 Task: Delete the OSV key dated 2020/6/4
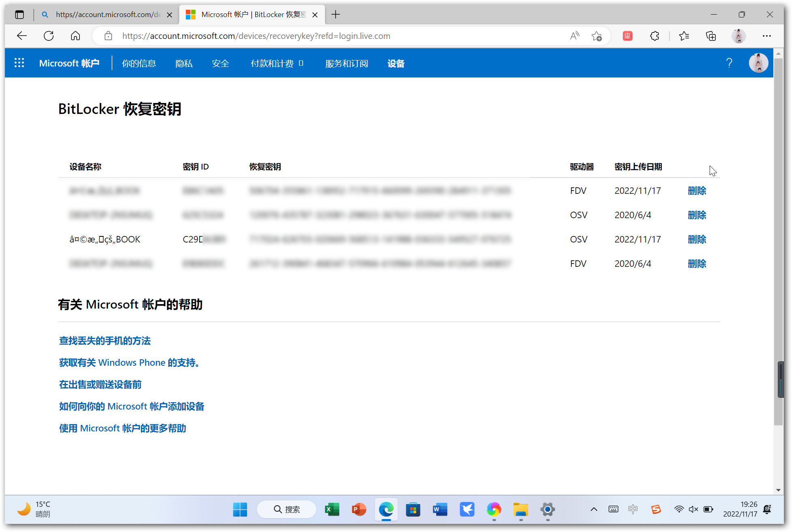697,215
